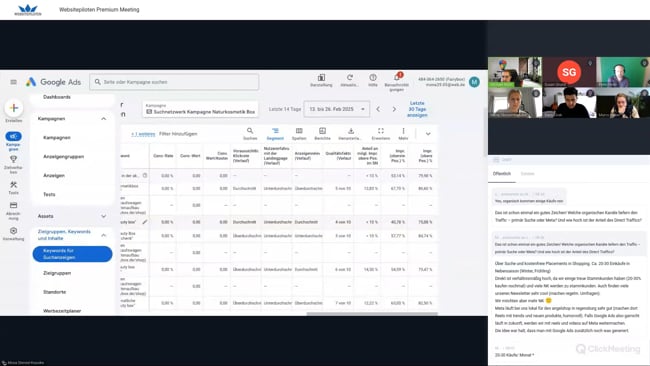Sort by Qualitätsfaktor column header

click(338, 156)
